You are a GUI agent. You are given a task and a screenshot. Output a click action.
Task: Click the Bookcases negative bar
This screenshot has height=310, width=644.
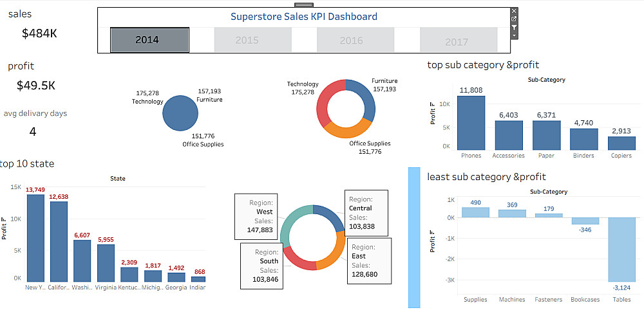click(x=585, y=221)
